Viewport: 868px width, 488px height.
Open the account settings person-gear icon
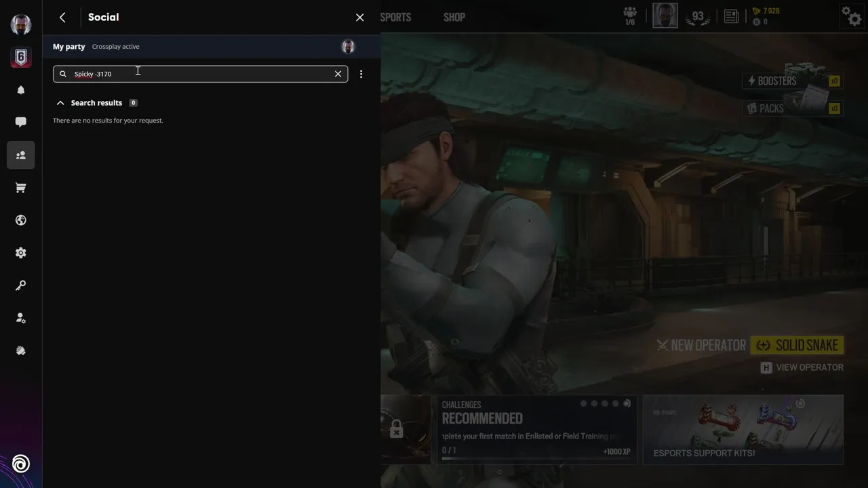[x=21, y=318]
